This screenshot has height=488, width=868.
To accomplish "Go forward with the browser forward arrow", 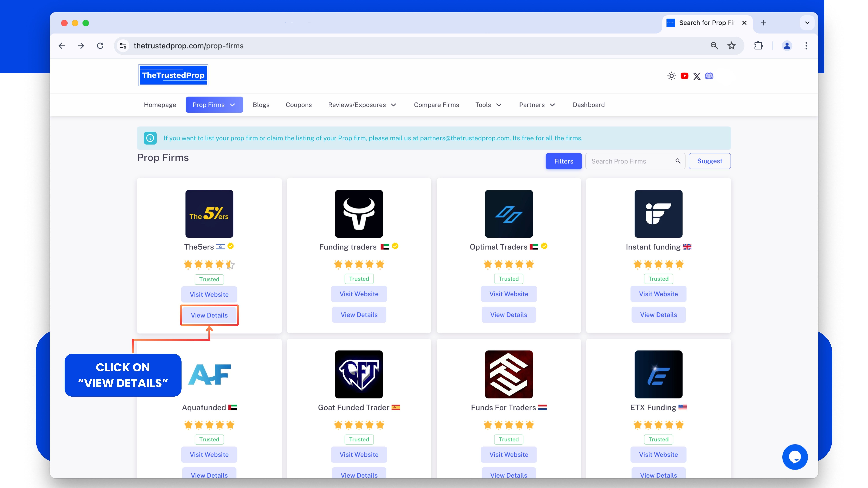I will (81, 46).
